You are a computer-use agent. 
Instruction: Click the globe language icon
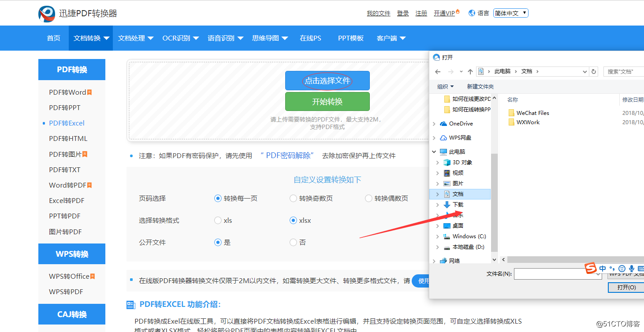[472, 13]
